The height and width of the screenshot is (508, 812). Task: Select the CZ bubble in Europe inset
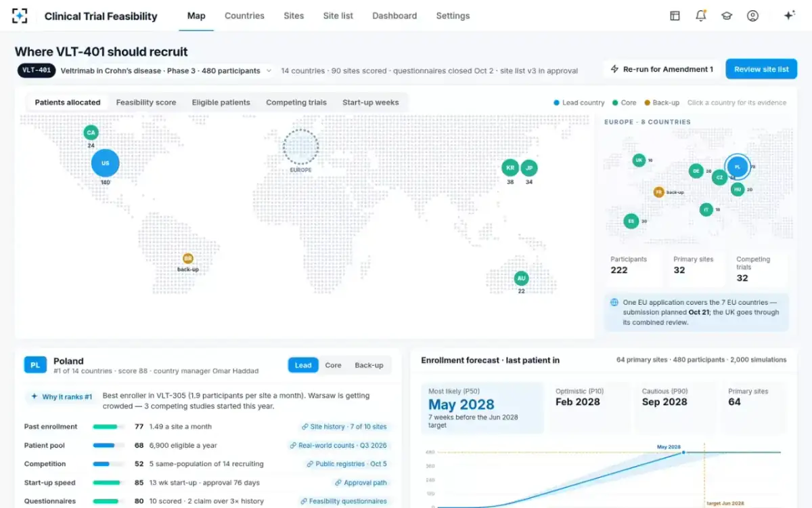coord(720,177)
